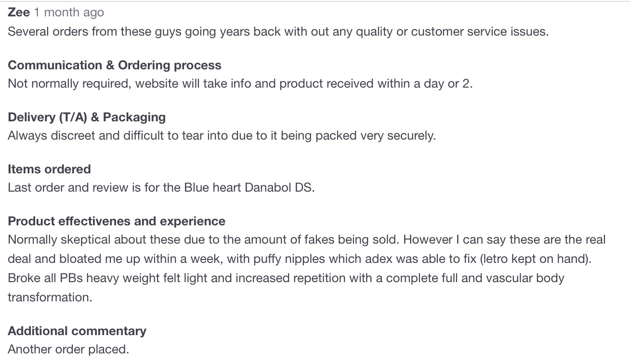The width and height of the screenshot is (630, 364).
Task: Select the "Items ordered" heading
Action: (x=49, y=169)
